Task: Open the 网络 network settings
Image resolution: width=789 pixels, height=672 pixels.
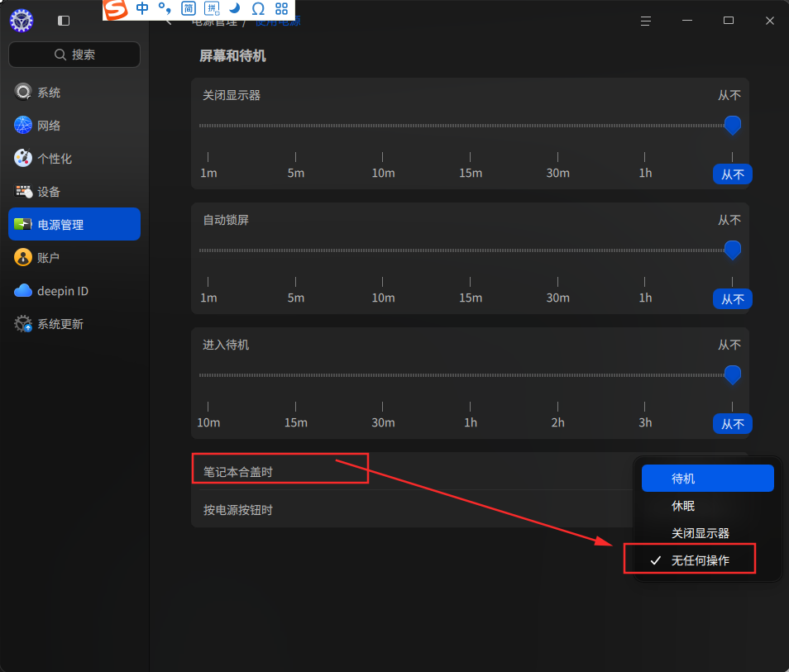Action: coord(74,126)
